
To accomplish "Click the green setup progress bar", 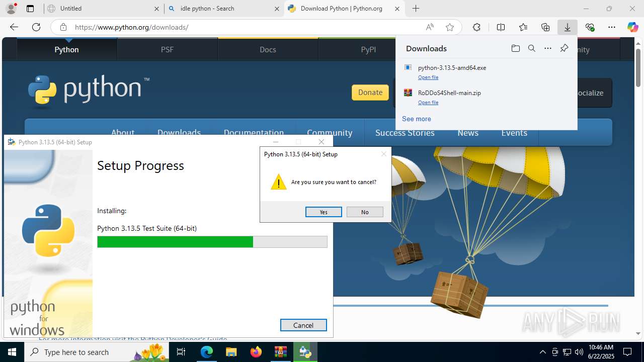I will pyautogui.click(x=212, y=242).
